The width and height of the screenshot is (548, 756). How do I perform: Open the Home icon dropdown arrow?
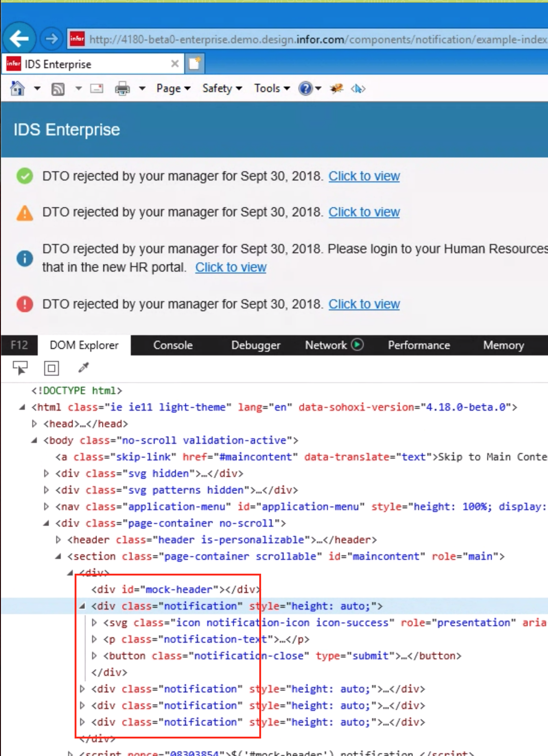[37, 88]
